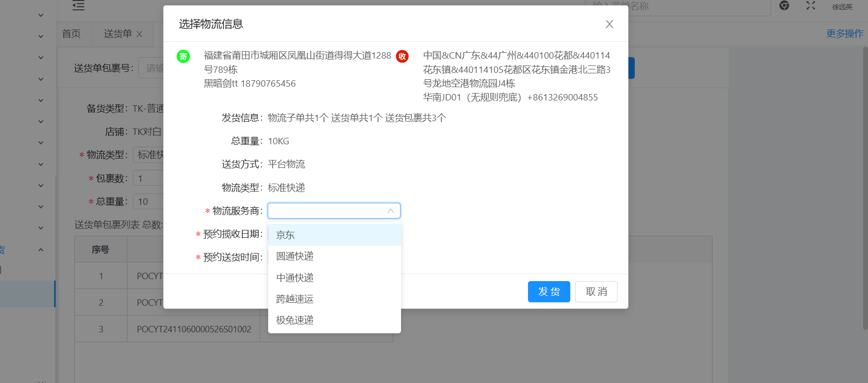Open the 送货单 tab
This screenshot has height=383, width=868.
point(118,33)
